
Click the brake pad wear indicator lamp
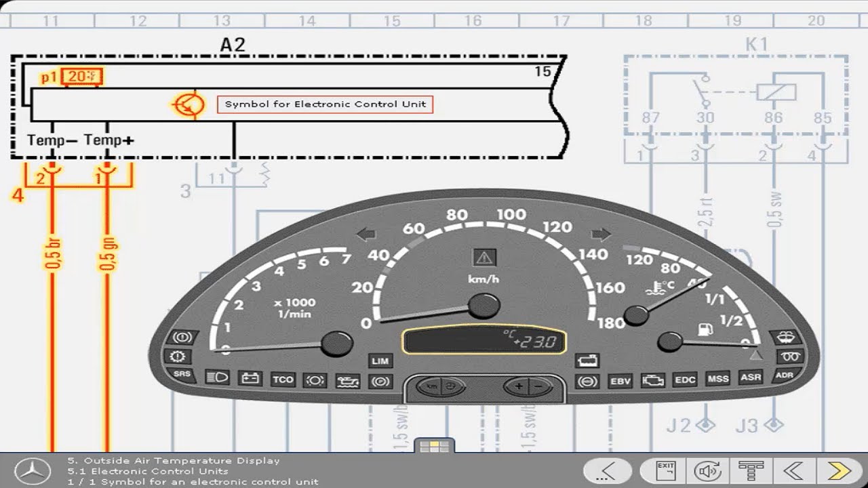click(316, 380)
